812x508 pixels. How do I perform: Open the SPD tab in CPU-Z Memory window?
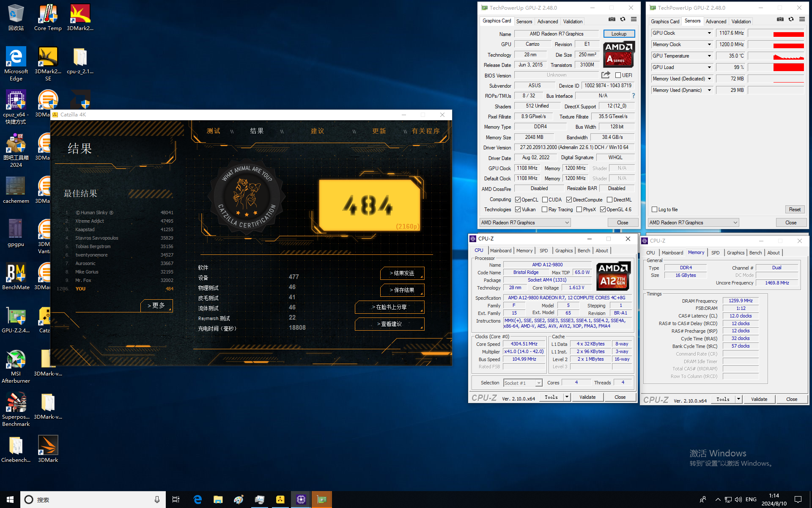point(715,253)
